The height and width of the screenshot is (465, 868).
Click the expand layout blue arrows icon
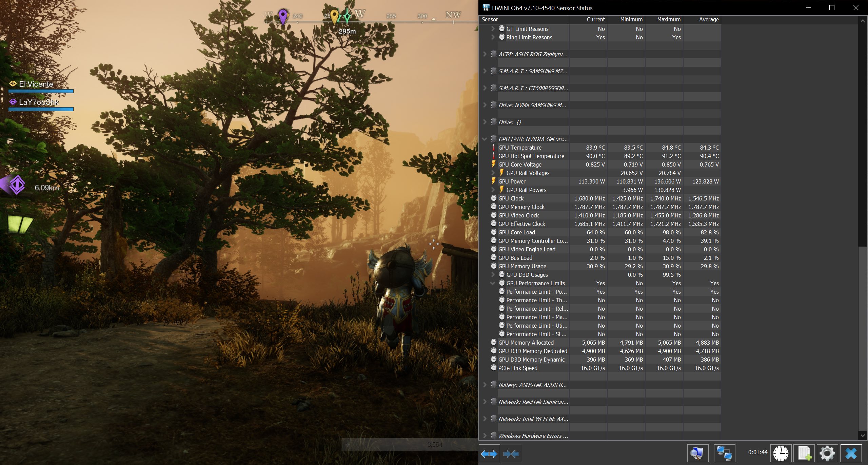(x=489, y=453)
